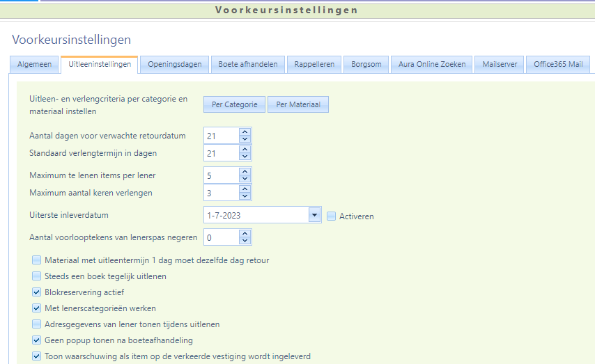This screenshot has height=364, width=595.
Task: Decrease maximum aantal keren verlengen
Action: pyautogui.click(x=244, y=196)
